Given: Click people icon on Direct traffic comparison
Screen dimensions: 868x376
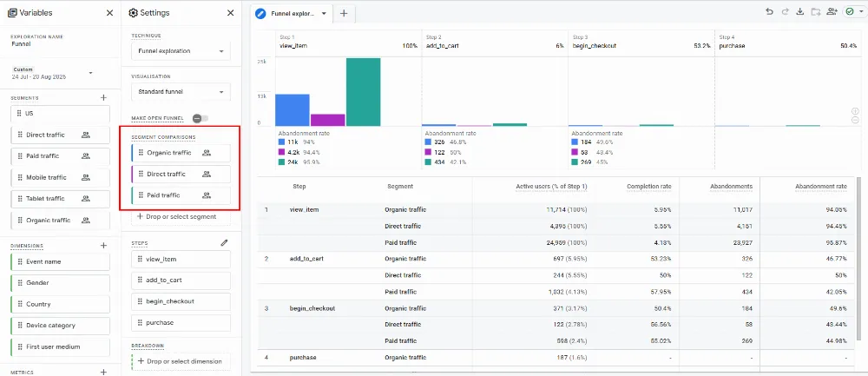Looking at the screenshot, I should pyautogui.click(x=206, y=174).
